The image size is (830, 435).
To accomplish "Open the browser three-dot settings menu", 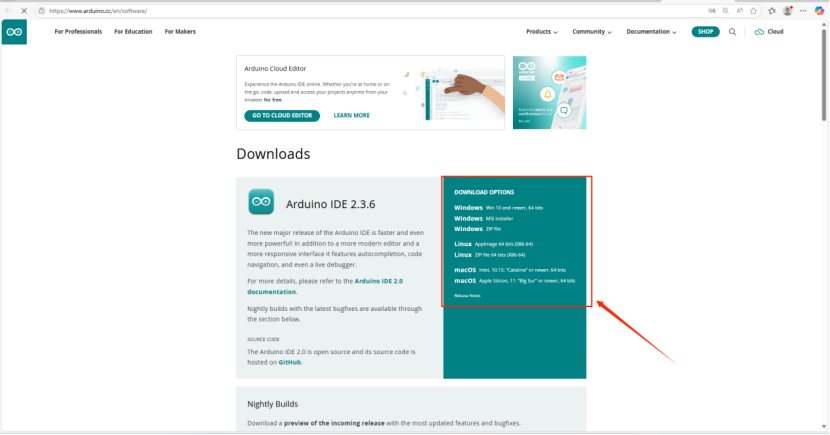I will coord(803,10).
